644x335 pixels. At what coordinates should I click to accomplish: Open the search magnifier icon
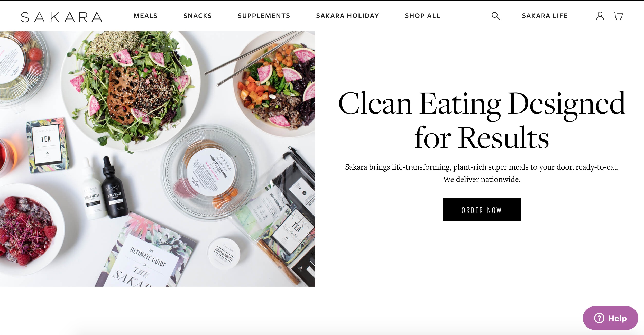tap(495, 16)
